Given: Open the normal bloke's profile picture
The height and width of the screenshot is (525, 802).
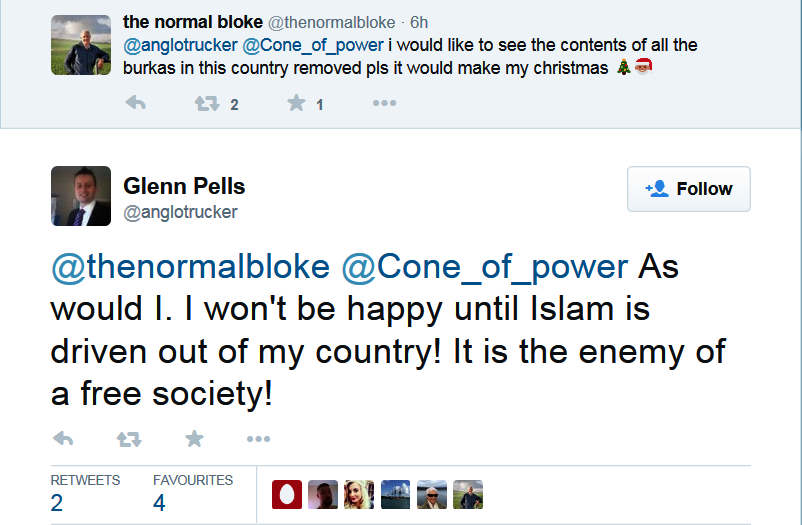Looking at the screenshot, I should coord(81,45).
